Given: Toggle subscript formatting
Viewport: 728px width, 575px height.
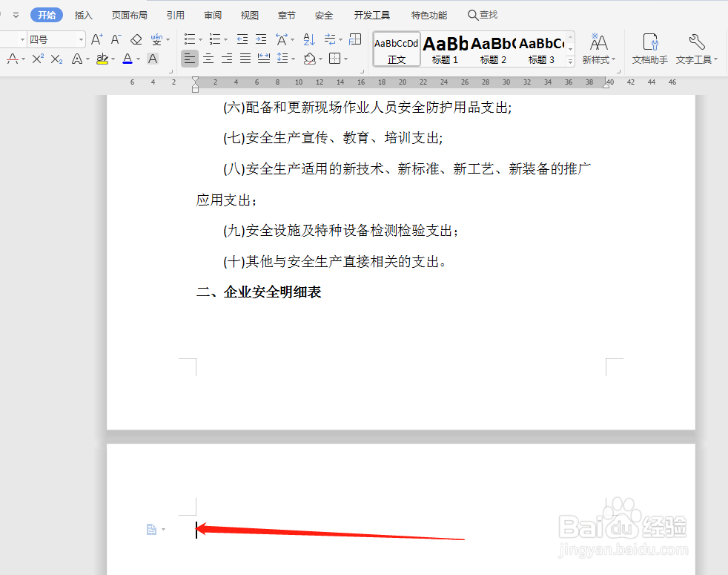Looking at the screenshot, I should 56,59.
